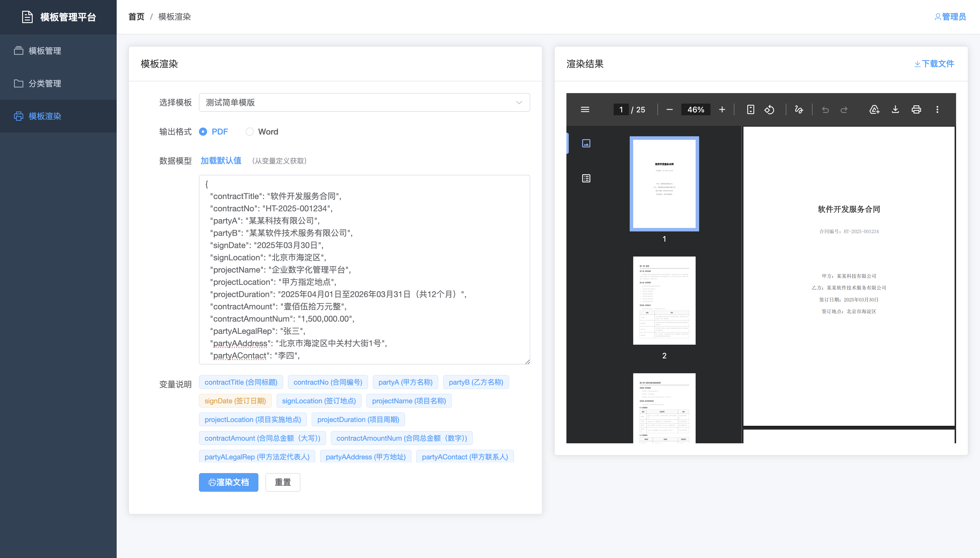Image resolution: width=980 pixels, height=558 pixels.
Task: Open the PDF viewer more actions menu
Action: [x=937, y=110]
